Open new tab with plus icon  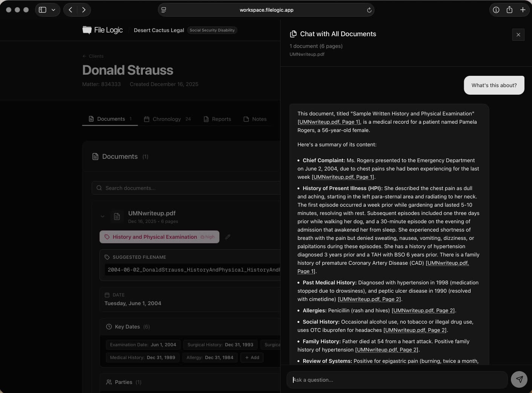point(523,10)
